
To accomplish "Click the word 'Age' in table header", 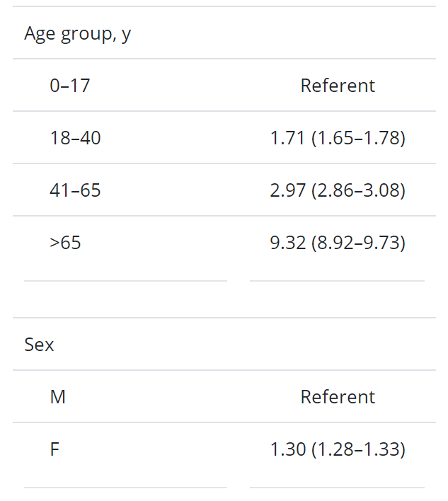I will pos(39,33).
